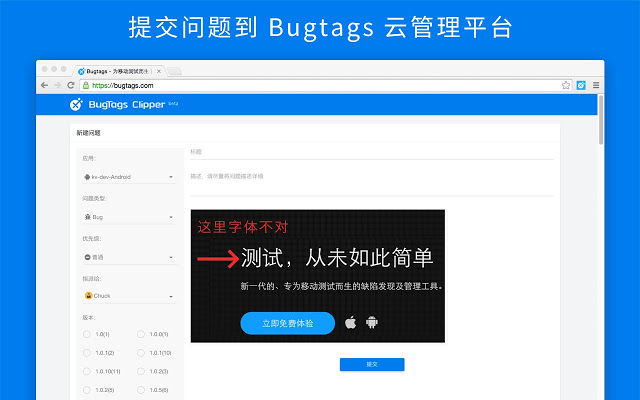Open the Chuck assignee dropdown
The height and width of the screenshot is (400, 640).
[x=129, y=296]
